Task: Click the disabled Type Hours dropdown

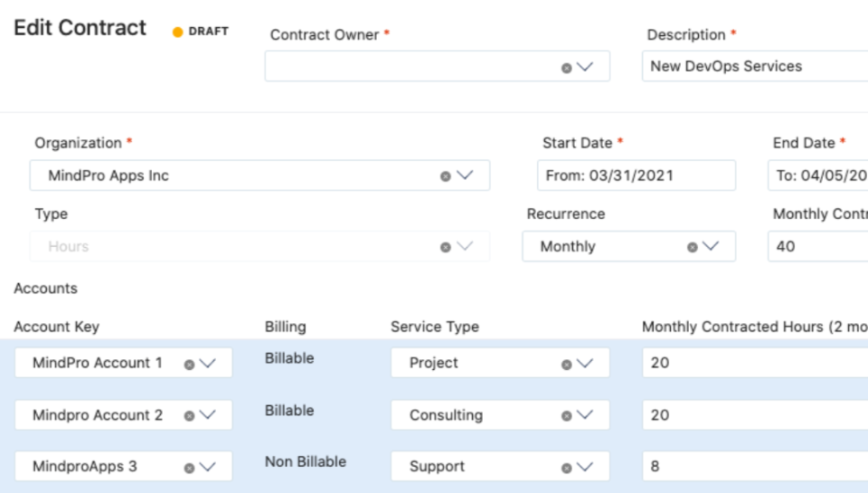Action: tap(259, 246)
